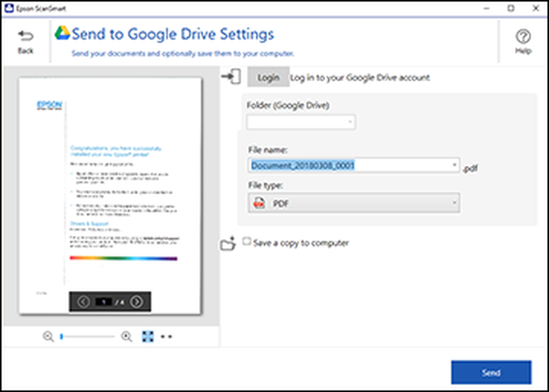Screen dimensions: 549x392
Task: Open the File type PDF dropdown
Action: tap(354, 203)
